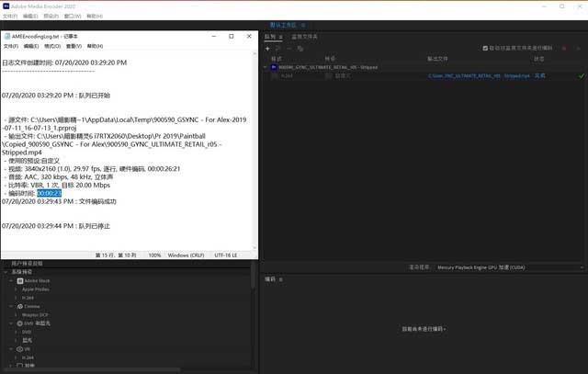
Task: Click the VR preset group icon
Action: coord(20,349)
